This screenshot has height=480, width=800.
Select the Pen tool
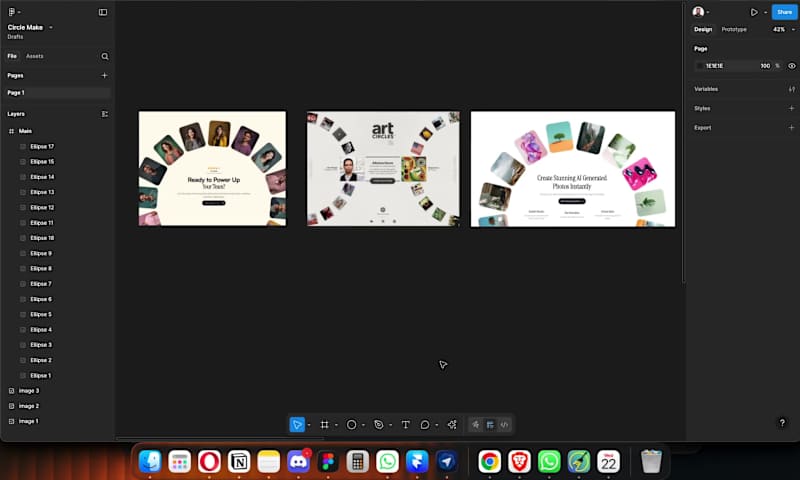(x=379, y=424)
